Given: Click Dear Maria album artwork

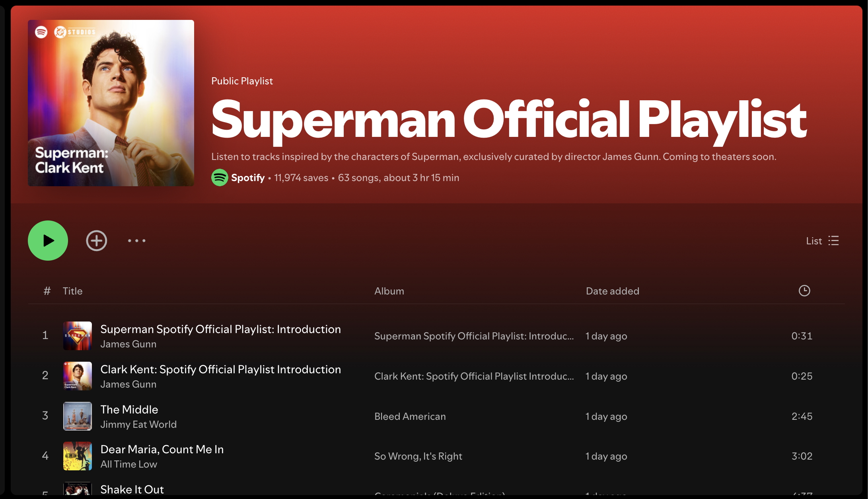Looking at the screenshot, I should coord(78,456).
